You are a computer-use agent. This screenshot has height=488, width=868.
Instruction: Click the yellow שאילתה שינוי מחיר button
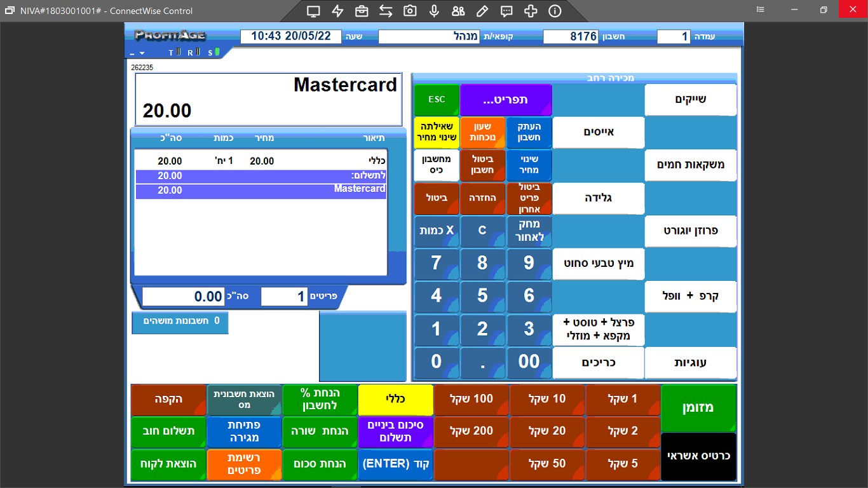pyautogui.click(x=437, y=132)
